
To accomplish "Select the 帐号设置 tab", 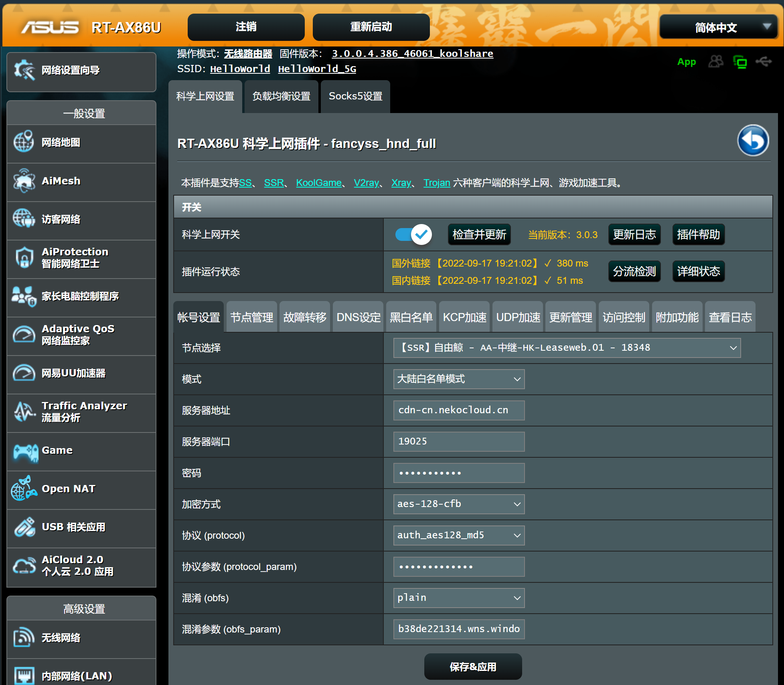I will click(x=199, y=317).
